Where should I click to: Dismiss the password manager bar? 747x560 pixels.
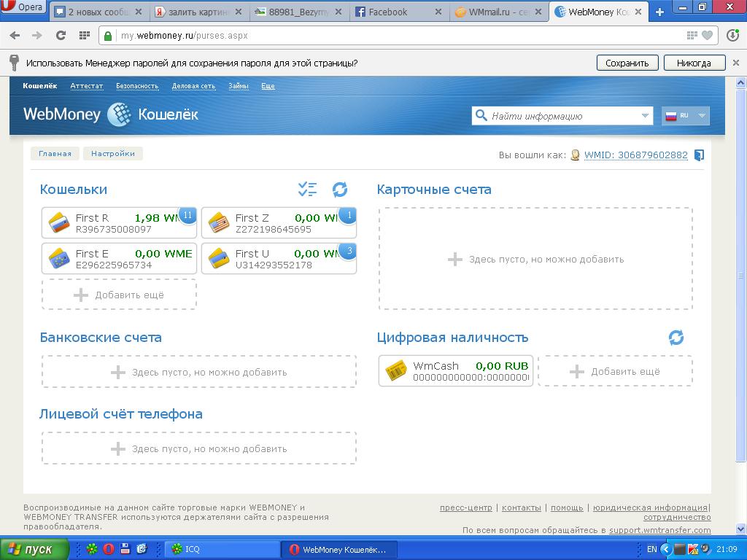(x=735, y=63)
